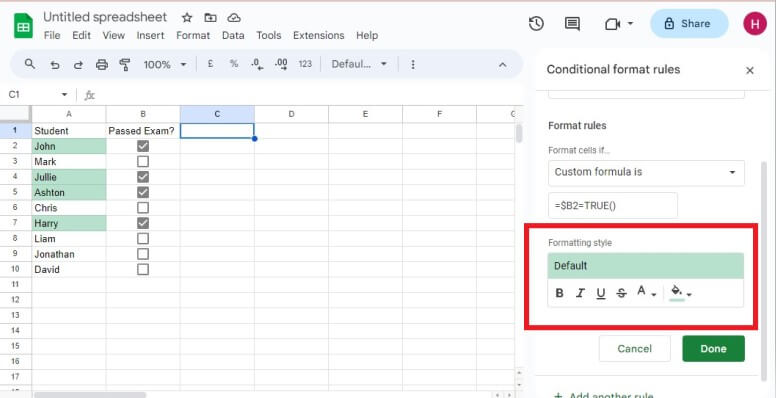
Task: Open version history clock icon
Action: click(536, 24)
